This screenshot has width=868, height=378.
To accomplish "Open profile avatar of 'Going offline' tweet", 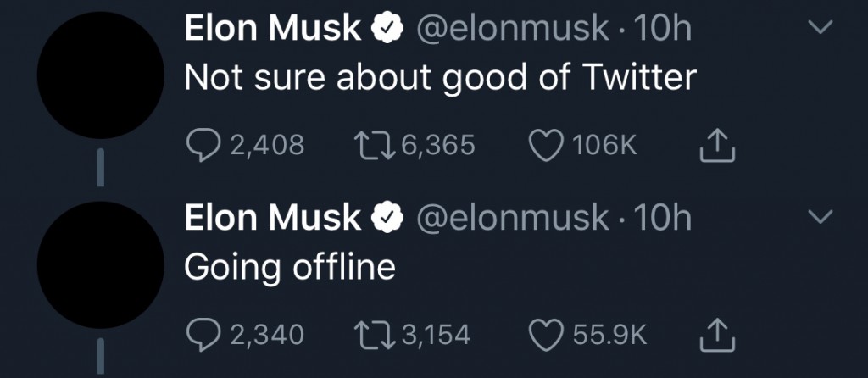I will pos(100,264).
